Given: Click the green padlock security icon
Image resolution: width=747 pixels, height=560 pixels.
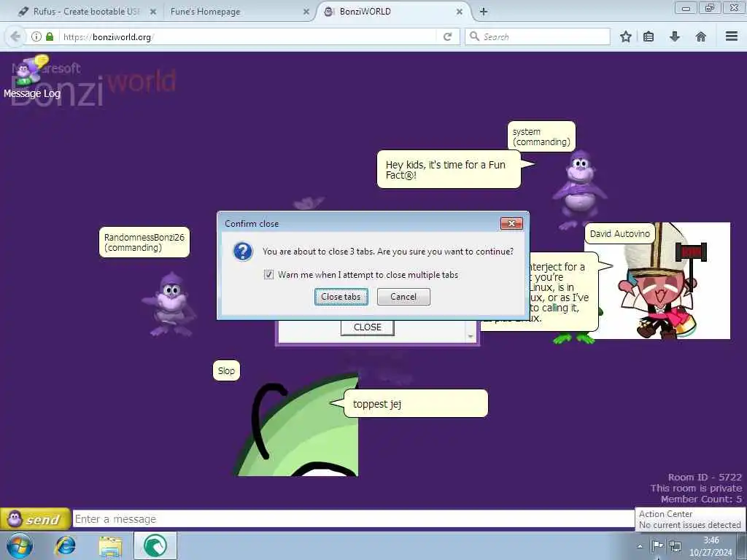Looking at the screenshot, I should point(50,36).
